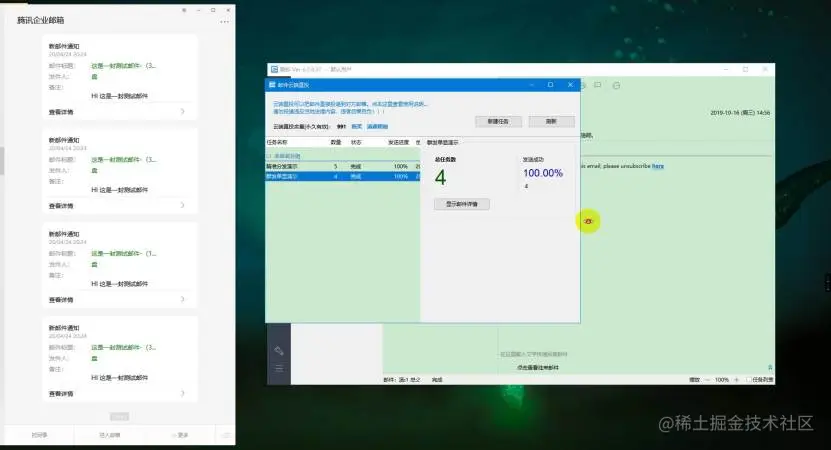Click the pin icon in 腾讯企业邮箱 title bar
831x450 pixels.
point(184,10)
